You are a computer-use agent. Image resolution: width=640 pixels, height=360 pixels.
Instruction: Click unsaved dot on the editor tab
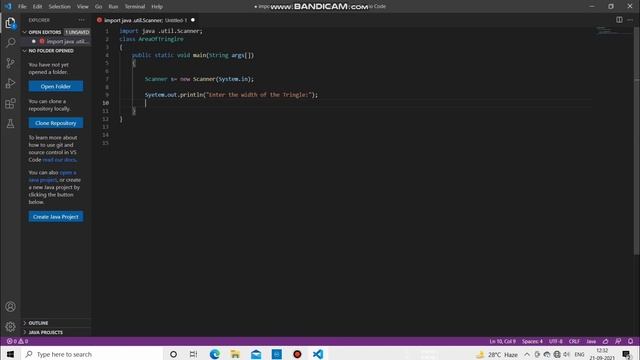pyautogui.click(x=193, y=20)
